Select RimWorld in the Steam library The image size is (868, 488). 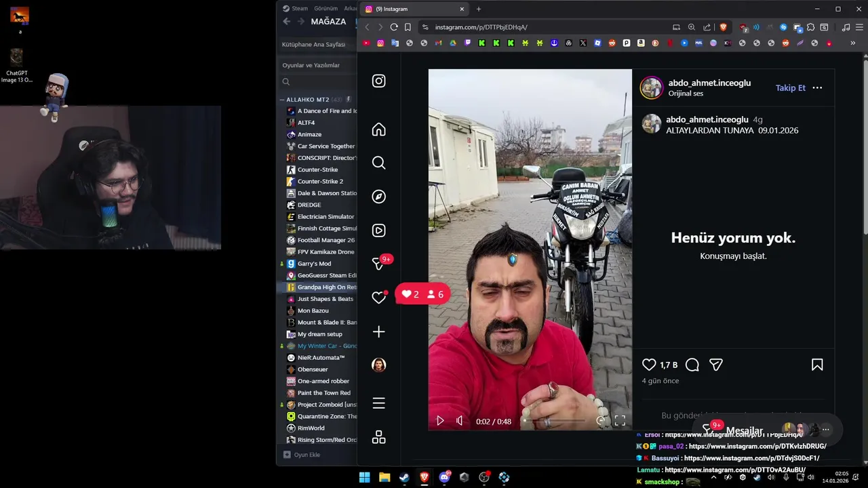(311, 428)
